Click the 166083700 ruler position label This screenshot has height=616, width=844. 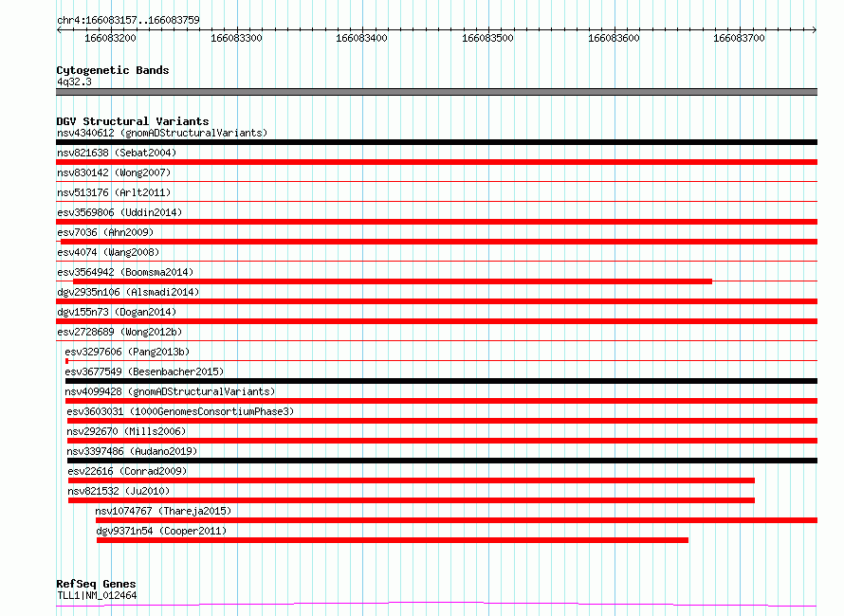[x=739, y=38]
